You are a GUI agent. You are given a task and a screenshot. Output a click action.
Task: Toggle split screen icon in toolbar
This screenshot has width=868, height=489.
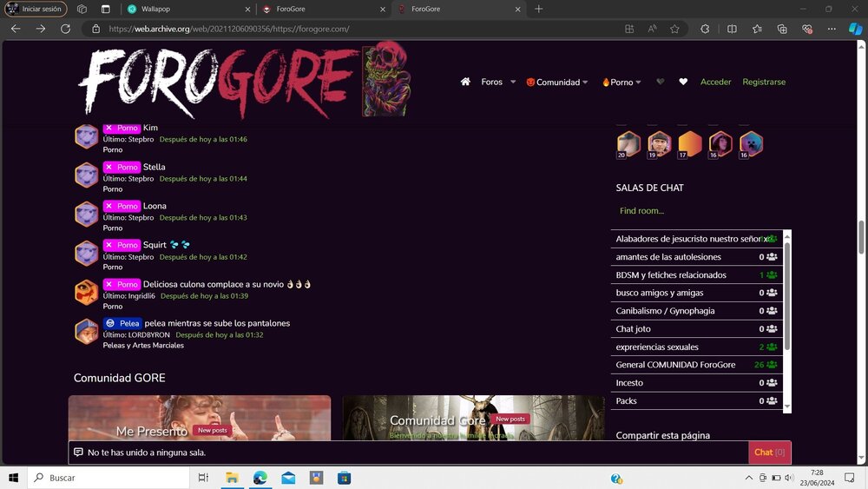[x=732, y=29]
